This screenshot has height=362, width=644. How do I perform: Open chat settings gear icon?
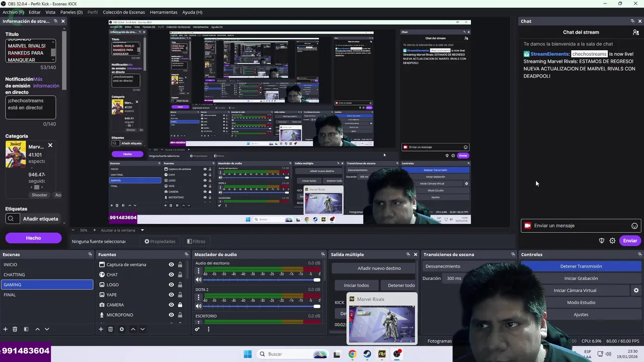(612, 240)
